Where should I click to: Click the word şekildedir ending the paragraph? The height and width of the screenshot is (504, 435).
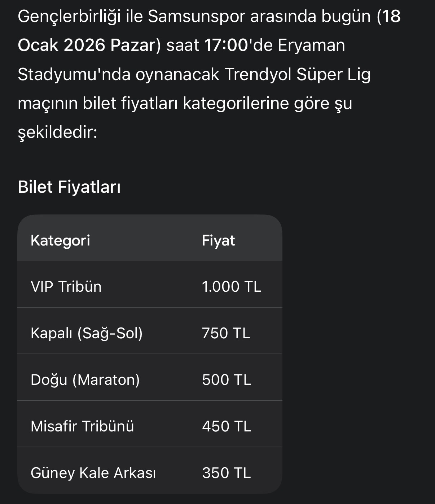[x=57, y=133]
